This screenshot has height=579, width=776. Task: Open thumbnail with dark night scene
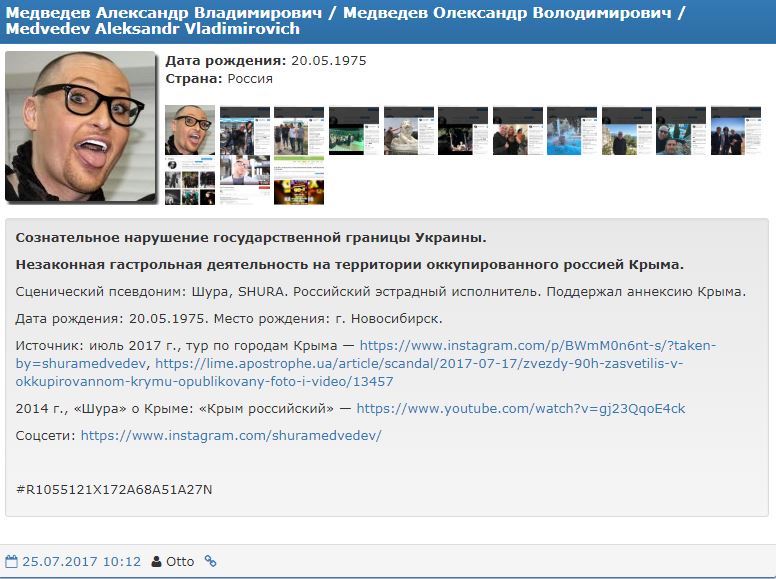tap(463, 131)
